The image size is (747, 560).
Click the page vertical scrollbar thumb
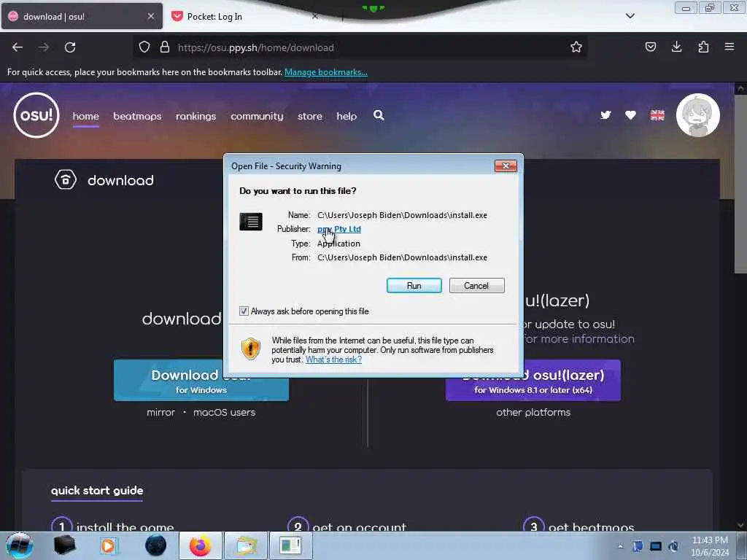(740, 183)
